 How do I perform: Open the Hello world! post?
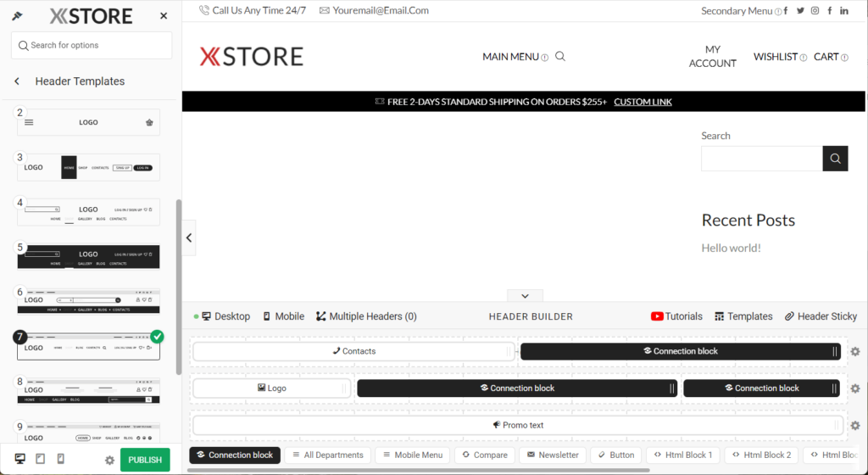pyautogui.click(x=731, y=248)
